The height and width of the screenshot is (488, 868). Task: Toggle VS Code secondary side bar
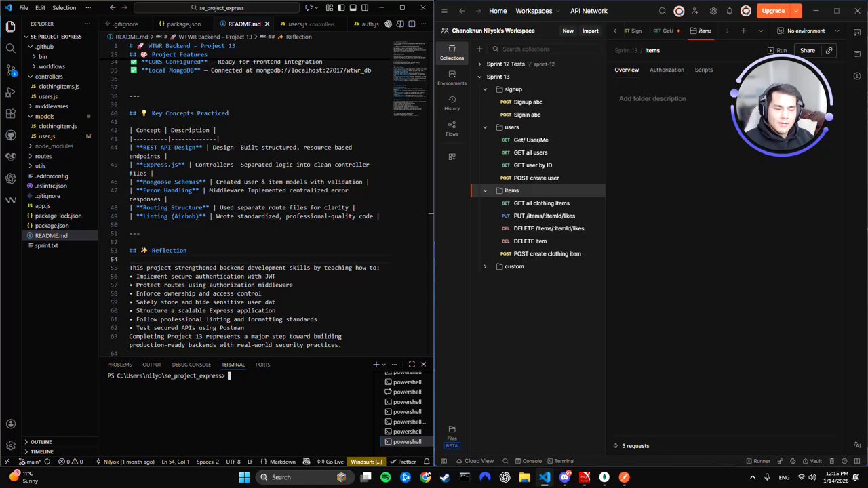click(x=364, y=8)
